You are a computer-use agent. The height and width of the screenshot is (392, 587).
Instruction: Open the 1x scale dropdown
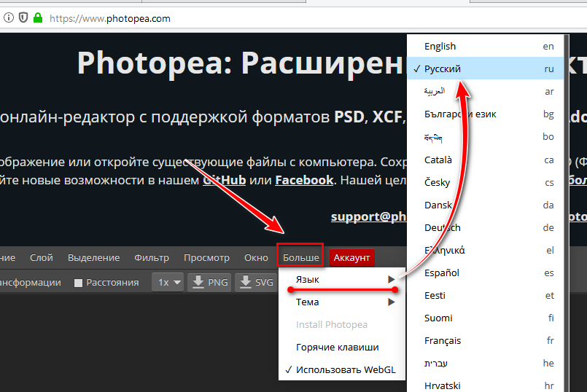168,283
